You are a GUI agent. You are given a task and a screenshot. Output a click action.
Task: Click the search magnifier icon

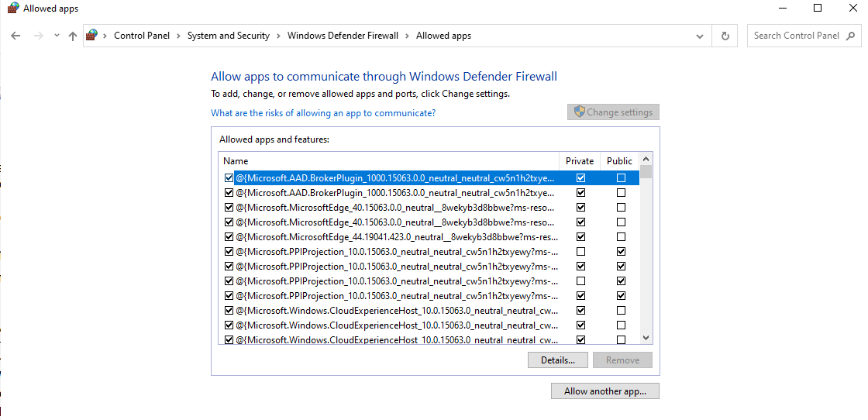click(850, 36)
